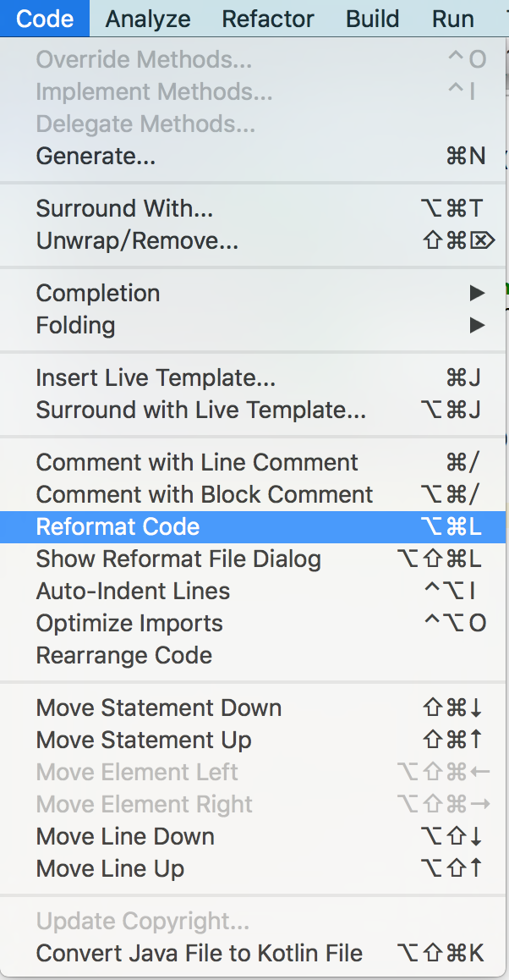Screen dimensions: 509x980
Task: Click Move Statement Down
Action: coord(159,707)
